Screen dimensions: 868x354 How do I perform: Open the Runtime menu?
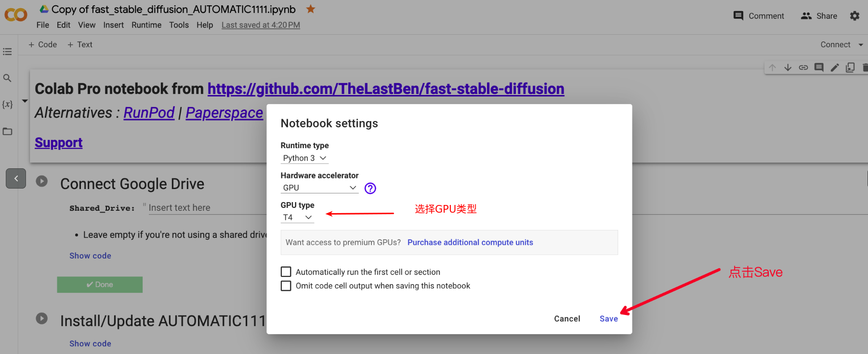146,25
